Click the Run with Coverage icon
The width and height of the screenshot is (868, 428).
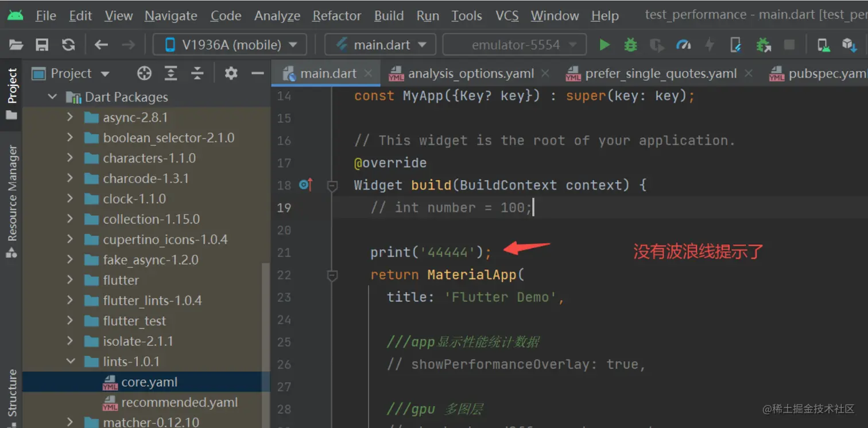coord(657,45)
